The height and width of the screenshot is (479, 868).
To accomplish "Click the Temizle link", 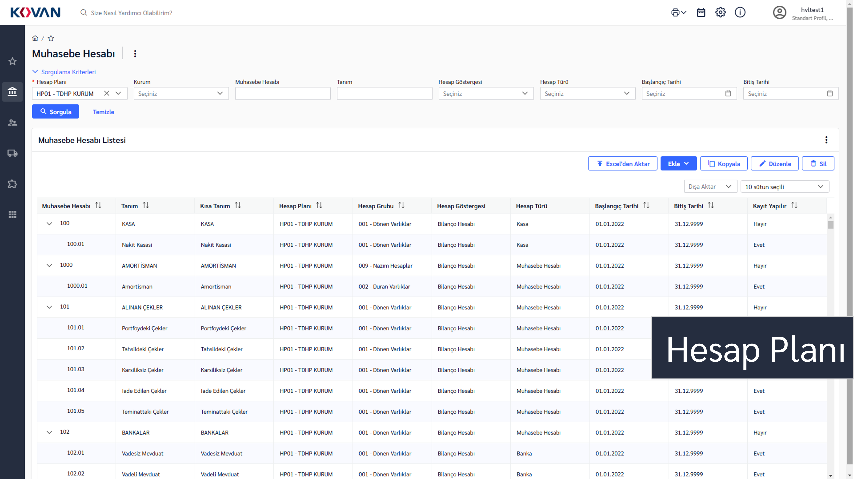I will (x=104, y=112).
